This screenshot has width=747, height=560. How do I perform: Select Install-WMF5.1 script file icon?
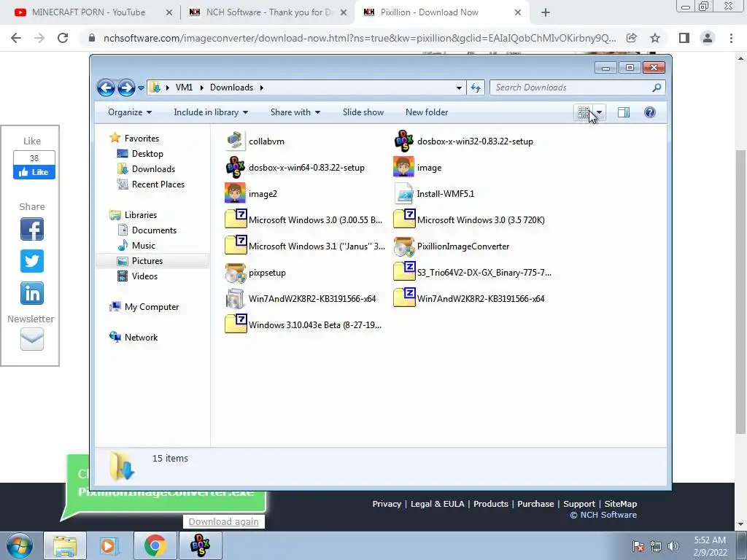pyautogui.click(x=403, y=193)
